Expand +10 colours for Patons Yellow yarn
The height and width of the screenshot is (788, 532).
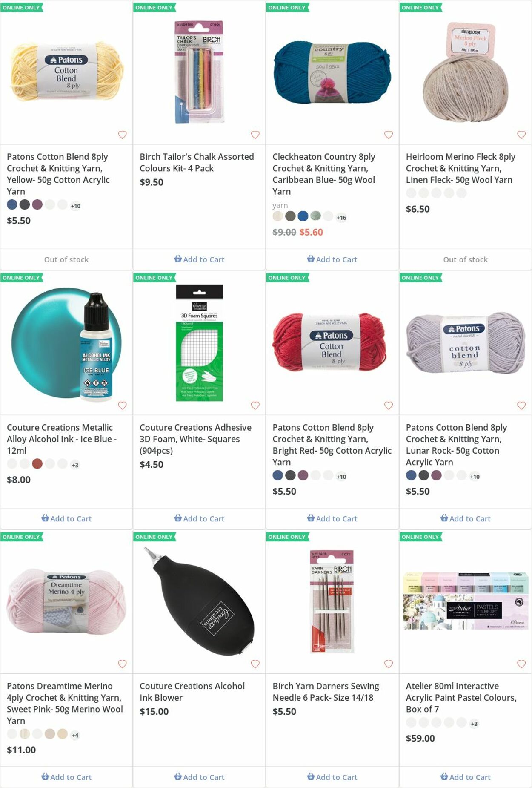(75, 206)
